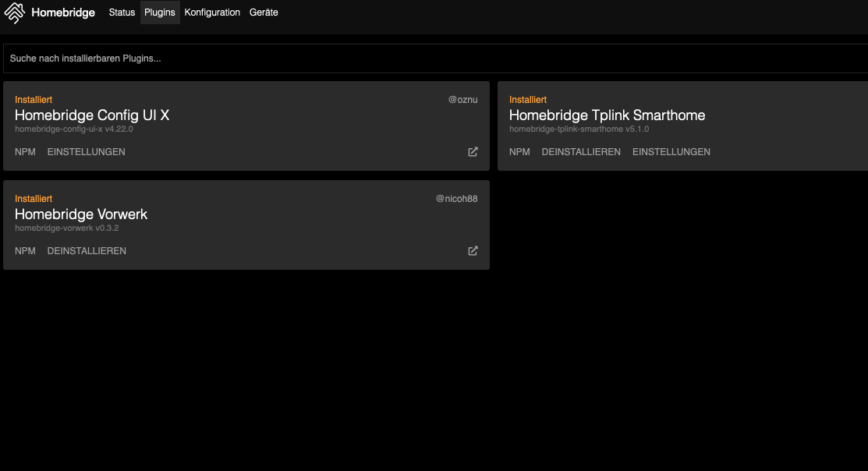Viewport: 868px width, 471px height.
Task: Click the Homebridge Tplink Smarthome title
Action: 607,115
